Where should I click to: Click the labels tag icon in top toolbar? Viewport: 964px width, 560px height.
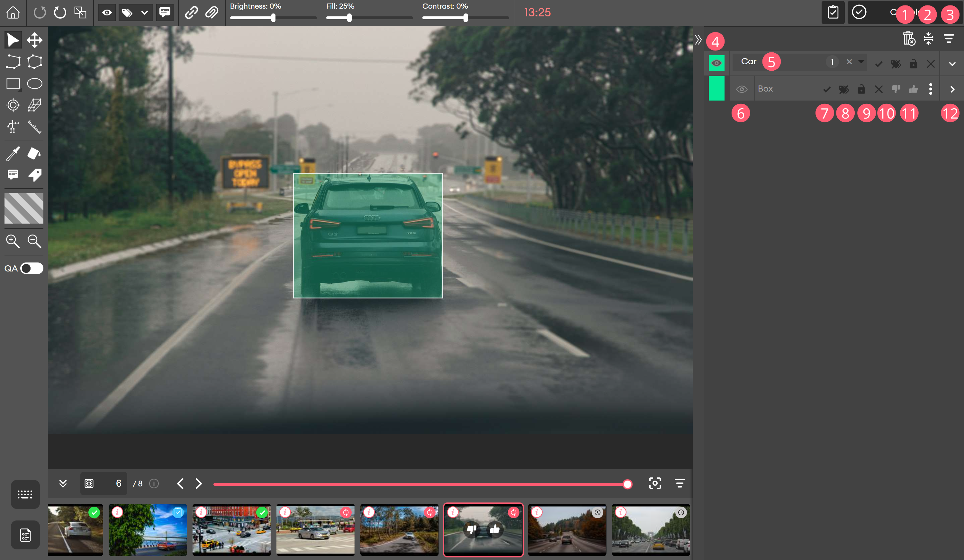(127, 13)
